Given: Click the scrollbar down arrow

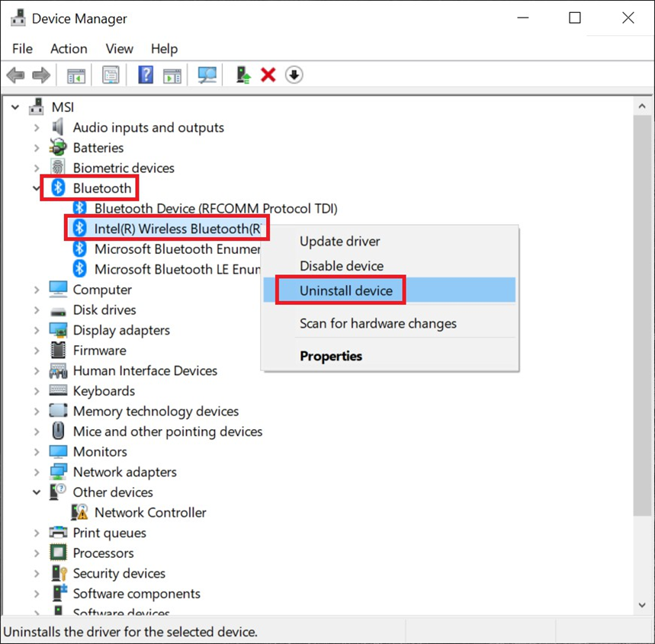Looking at the screenshot, I should click(x=643, y=604).
